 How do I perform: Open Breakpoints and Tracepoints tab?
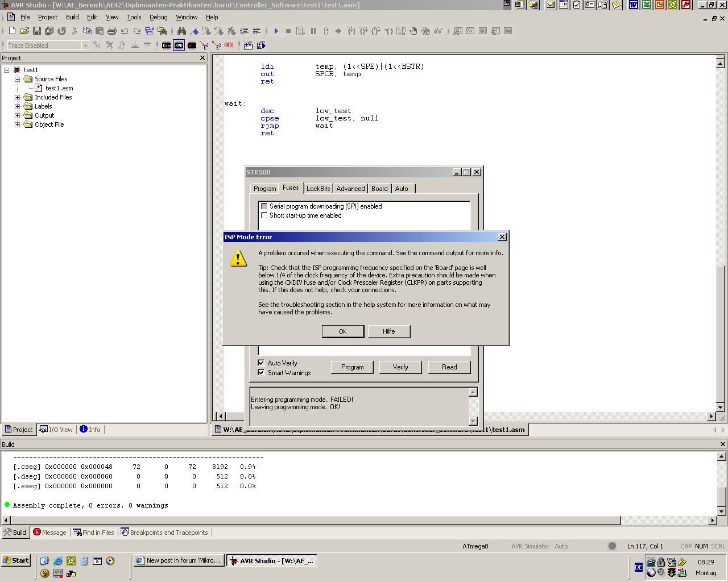(164, 533)
